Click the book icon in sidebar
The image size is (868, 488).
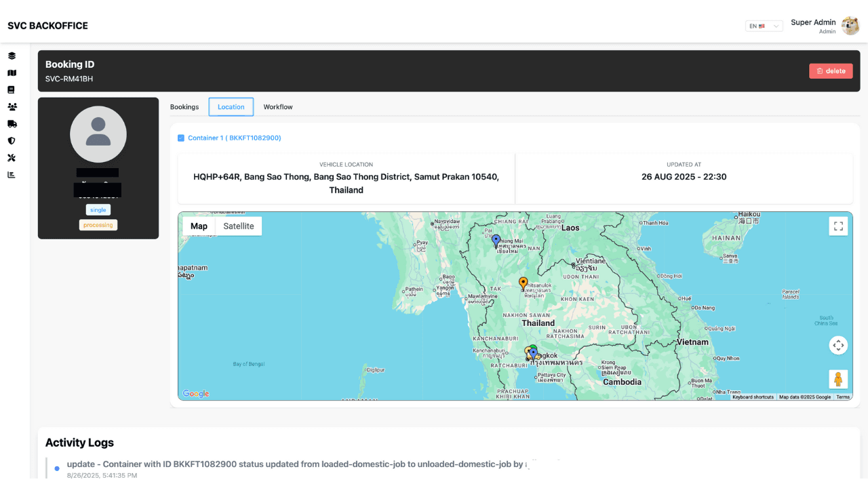[12, 90]
